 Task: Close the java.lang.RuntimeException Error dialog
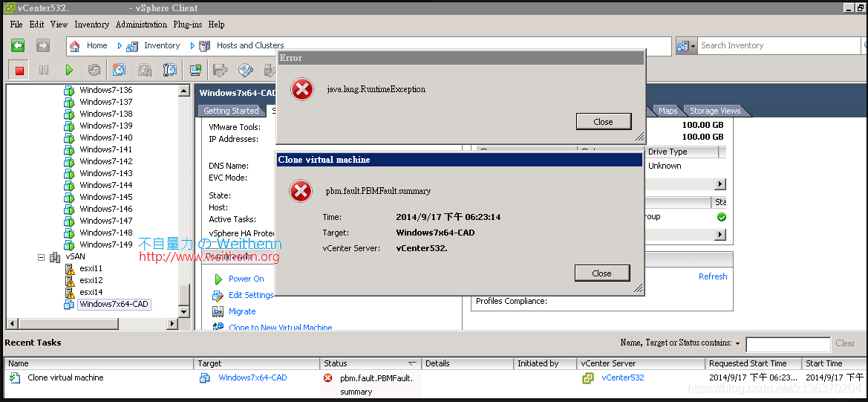(604, 122)
